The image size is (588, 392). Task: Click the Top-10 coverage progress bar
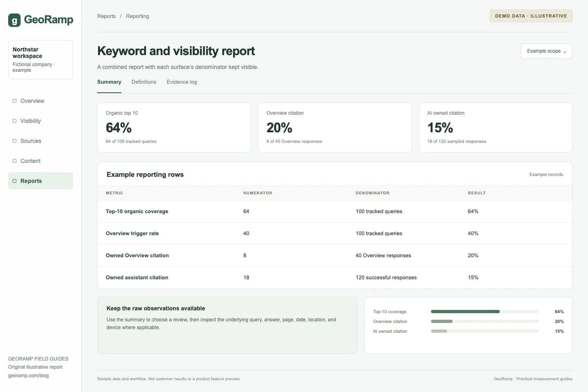pyautogui.click(x=484, y=312)
